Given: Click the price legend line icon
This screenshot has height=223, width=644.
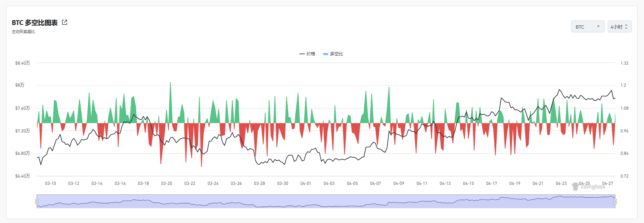Looking at the screenshot, I should coord(302,54).
